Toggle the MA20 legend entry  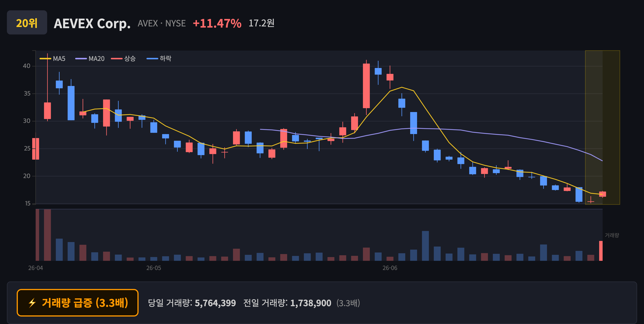(90, 59)
